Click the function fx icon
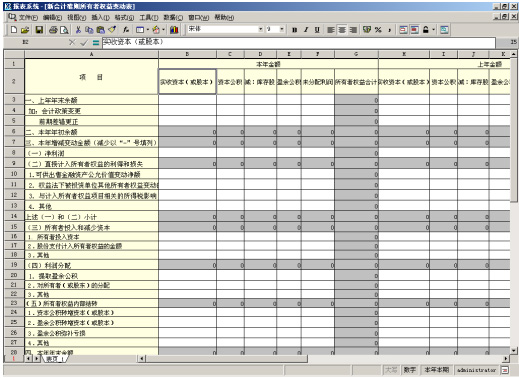 (126, 30)
